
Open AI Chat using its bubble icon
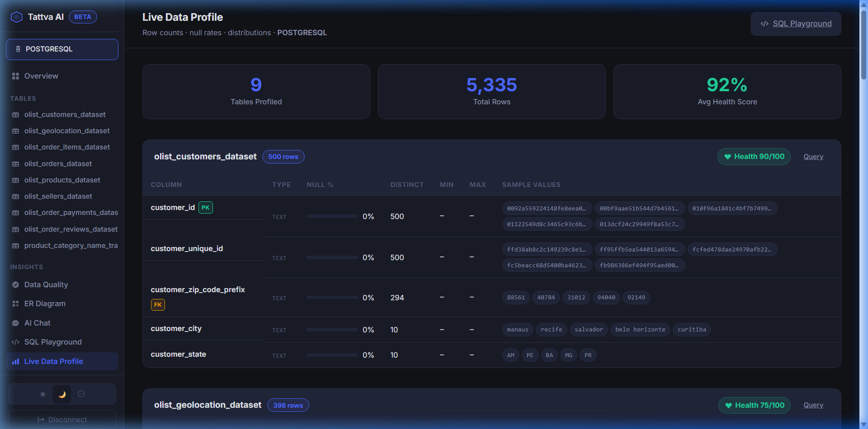coord(15,323)
